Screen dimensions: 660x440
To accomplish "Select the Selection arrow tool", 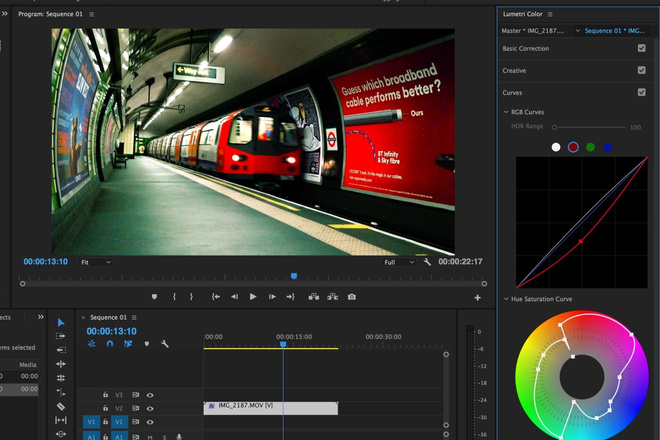I will point(61,322).
